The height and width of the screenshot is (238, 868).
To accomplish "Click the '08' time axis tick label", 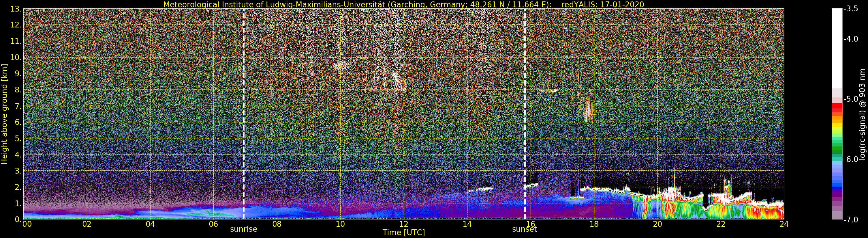I will pyautogui.click(x=277, y=224).
